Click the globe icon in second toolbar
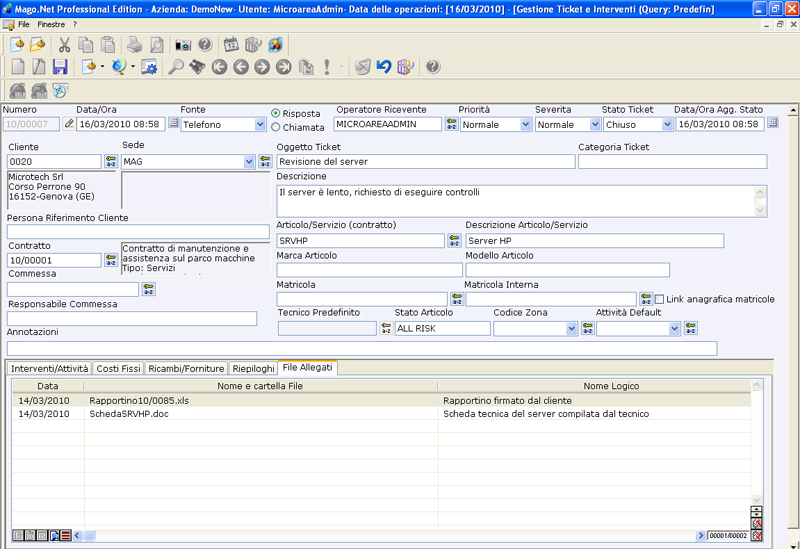Screen dimensions: 800x549 coord(119,67)
